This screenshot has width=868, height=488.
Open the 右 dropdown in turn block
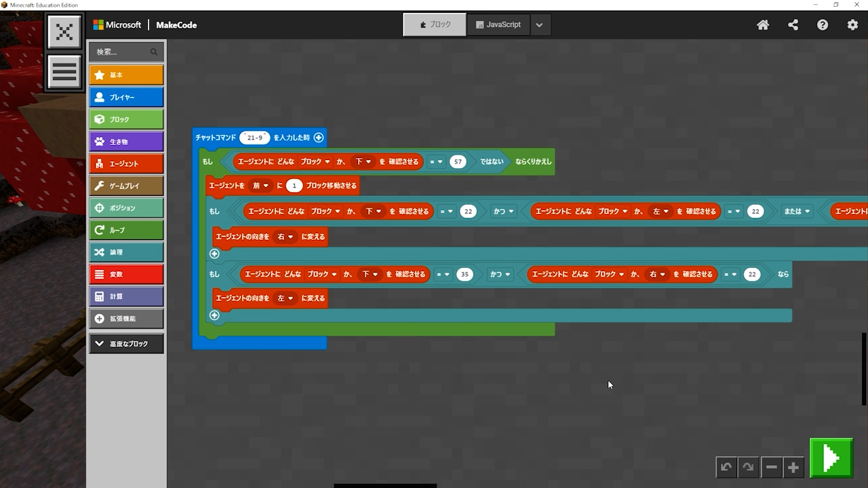(x=285, y=237)
